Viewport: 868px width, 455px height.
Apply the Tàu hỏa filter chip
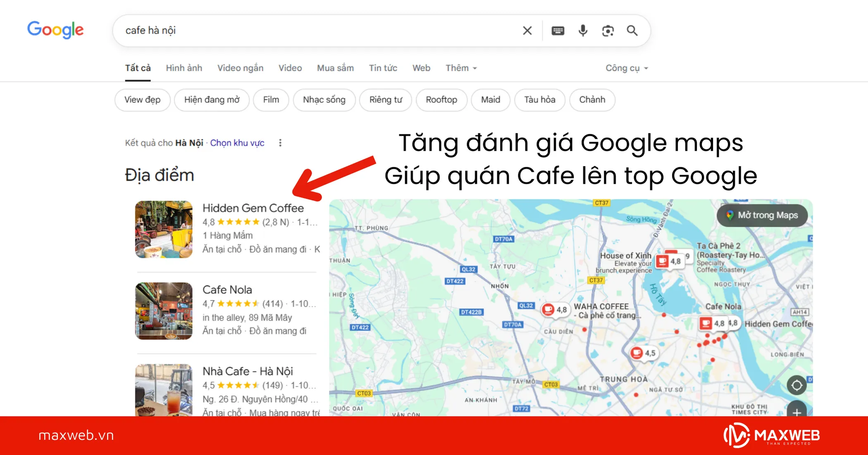tap(540, 100)
